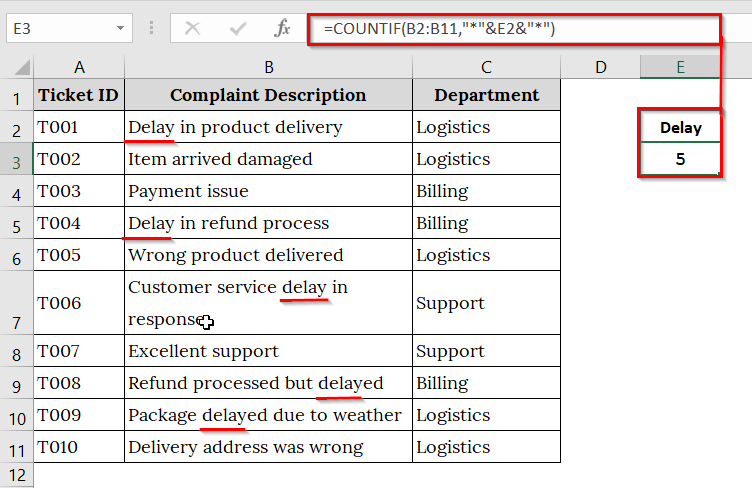
Task: Click Delivery address was wrong cell
Action: pos(269,447)
